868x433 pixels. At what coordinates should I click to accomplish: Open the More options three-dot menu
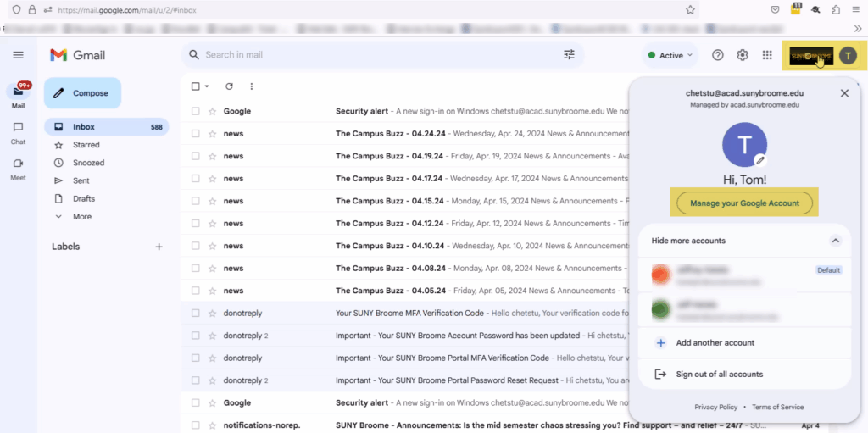tap(251, 86)
